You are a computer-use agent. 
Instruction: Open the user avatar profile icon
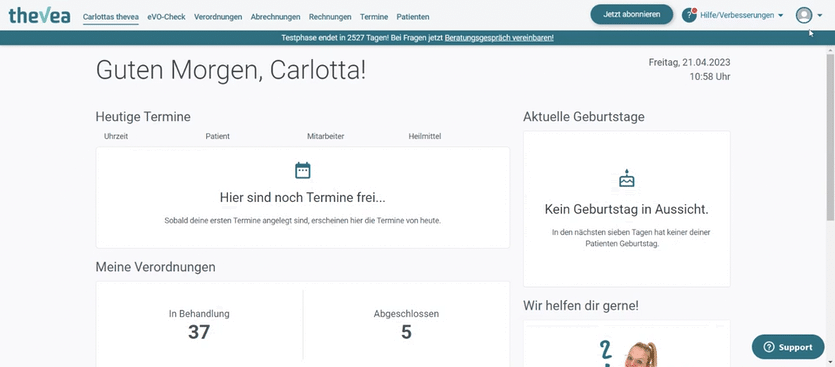pyautogui.click(x=804, y=15)
